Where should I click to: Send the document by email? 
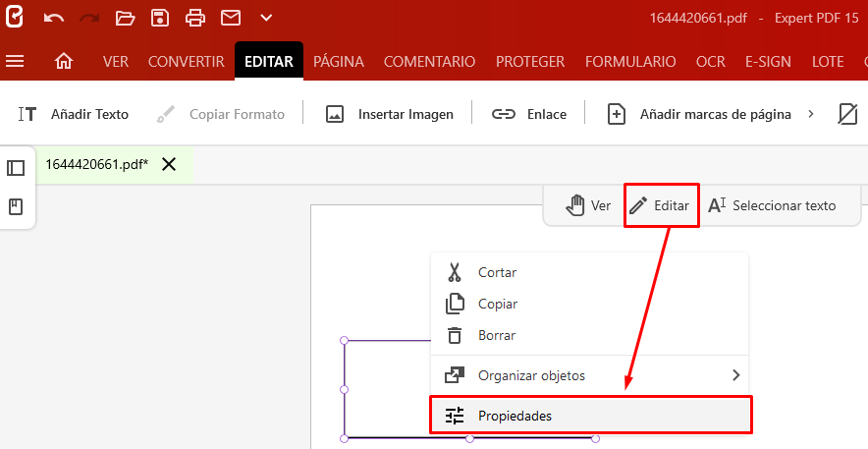(x=231, y=19)
